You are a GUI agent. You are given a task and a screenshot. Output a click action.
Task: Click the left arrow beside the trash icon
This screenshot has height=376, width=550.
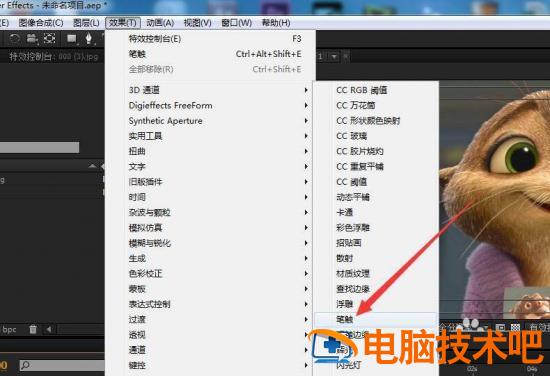point(49,329)
